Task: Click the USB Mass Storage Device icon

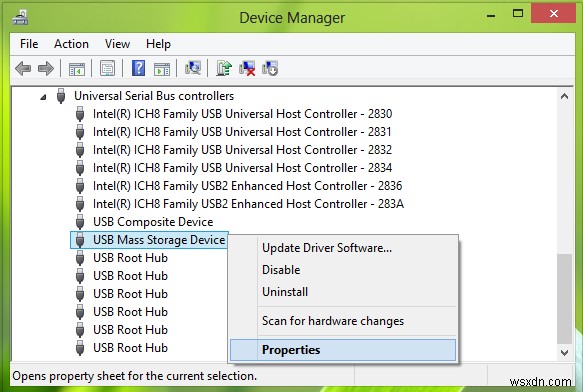Action: point(80,240)
